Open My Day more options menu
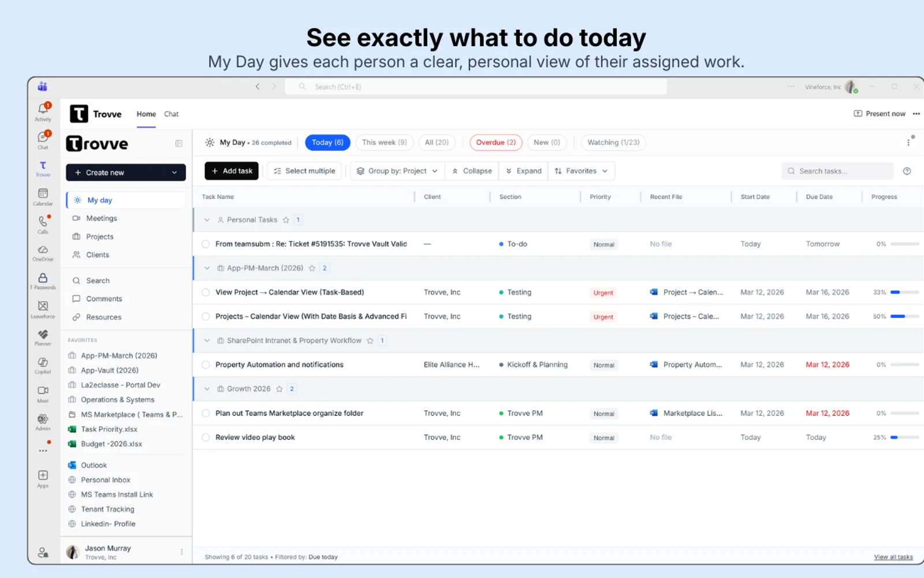Screen dimensions: 924x578 tap(908, 142)
